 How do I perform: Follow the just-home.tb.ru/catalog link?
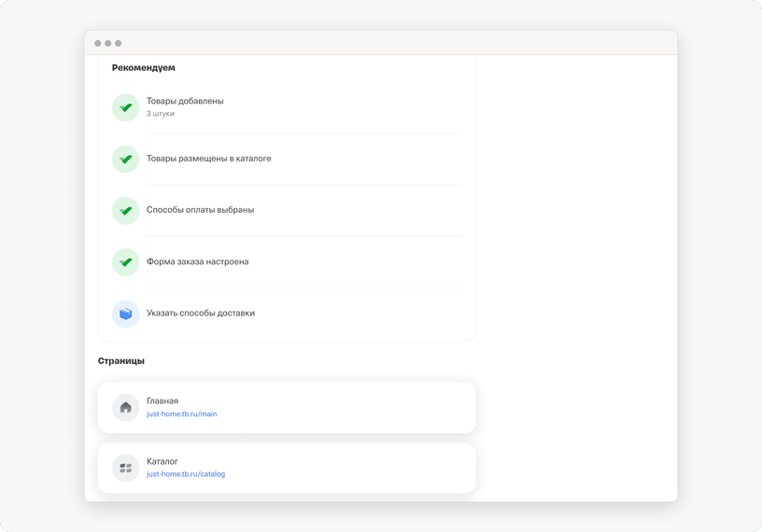pyautogui.click(x=186, y=474)
